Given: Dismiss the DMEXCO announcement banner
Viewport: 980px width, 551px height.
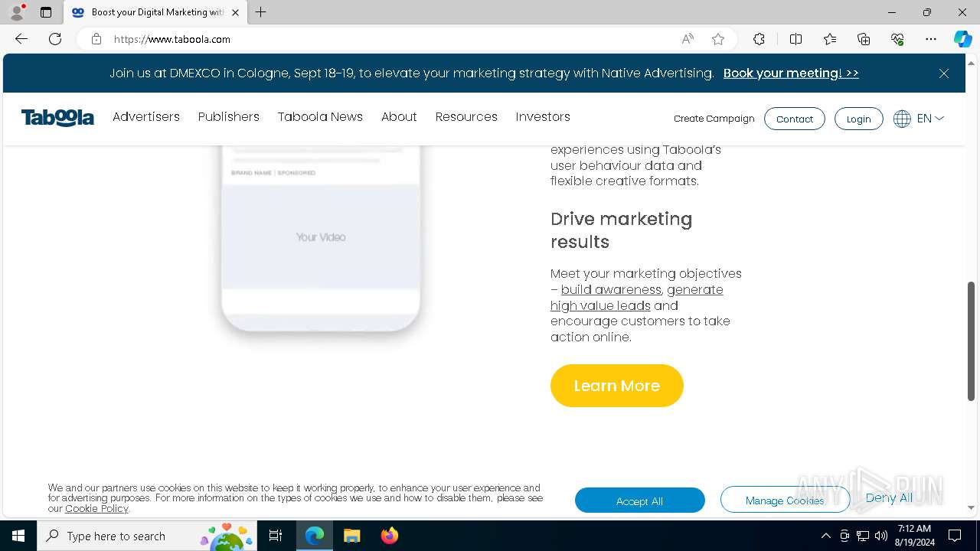Looking at the screenshot, I should 944,73.
